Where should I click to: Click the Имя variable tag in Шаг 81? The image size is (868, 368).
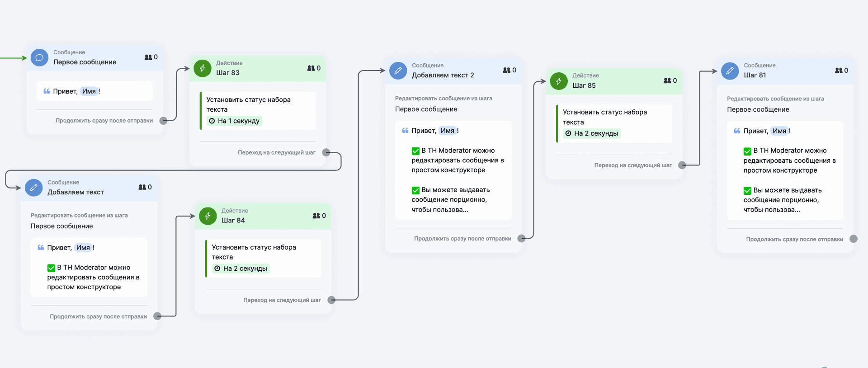(x=779, y=131)
